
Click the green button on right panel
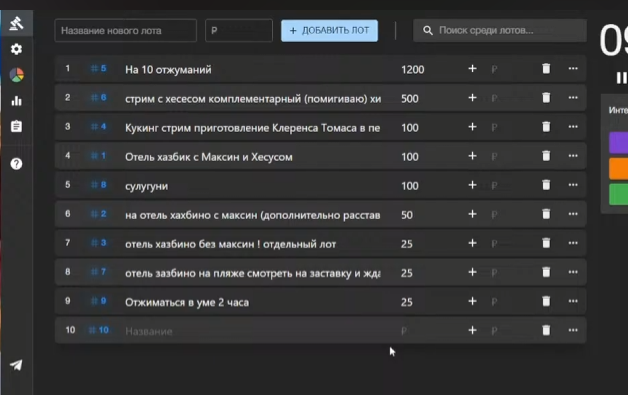[x=618, y=194]
